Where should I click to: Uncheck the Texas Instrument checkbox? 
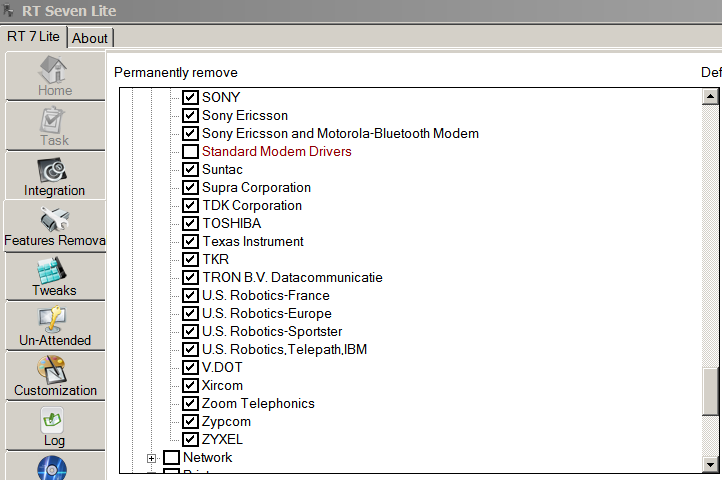coord(190,241)
